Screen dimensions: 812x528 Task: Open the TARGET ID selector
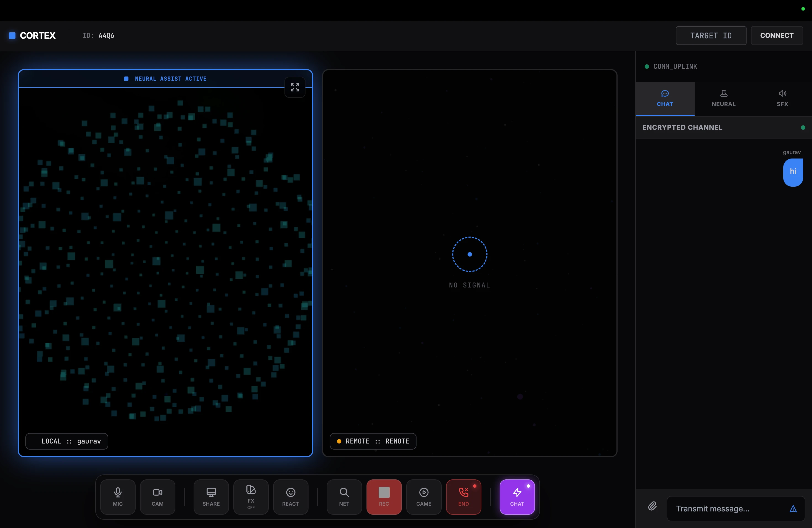pyautogui.click(x=711, y=35)
